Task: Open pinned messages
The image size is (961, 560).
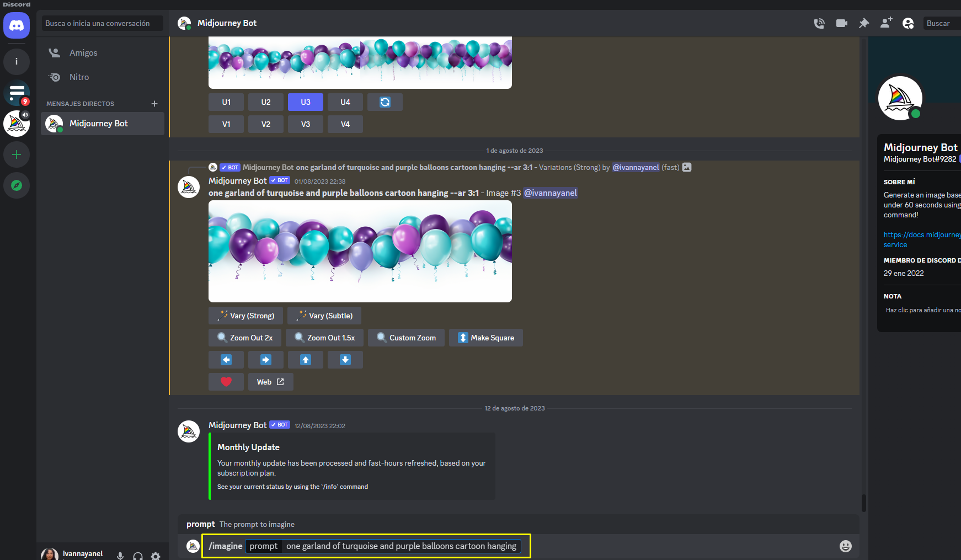Action: point(863,23)
